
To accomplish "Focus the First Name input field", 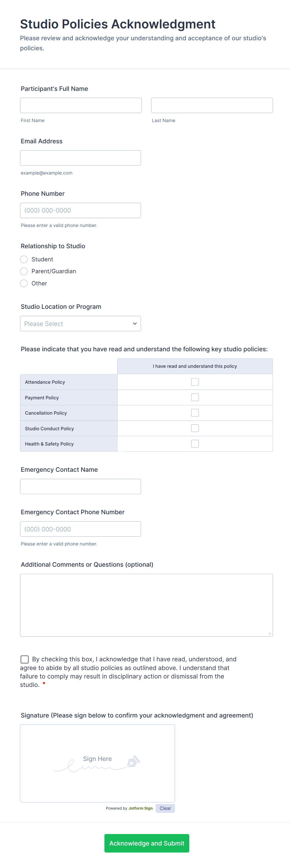I will tap(81, 106).
